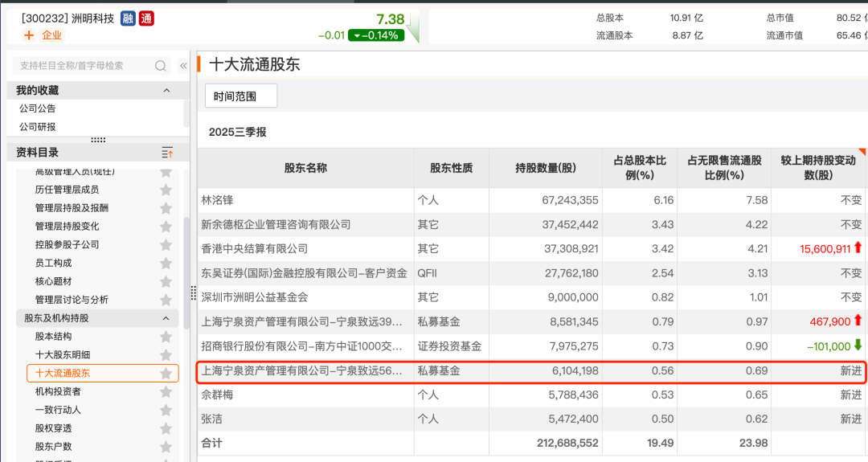Collapse the 我的收藏 section
This screenshot has width=868, height=462.
[x=167, y=91]
